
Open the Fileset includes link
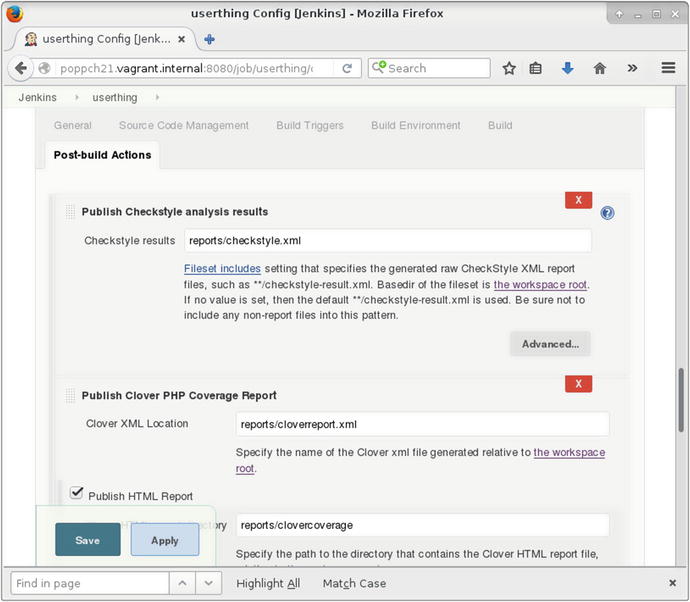click(222, 268)
